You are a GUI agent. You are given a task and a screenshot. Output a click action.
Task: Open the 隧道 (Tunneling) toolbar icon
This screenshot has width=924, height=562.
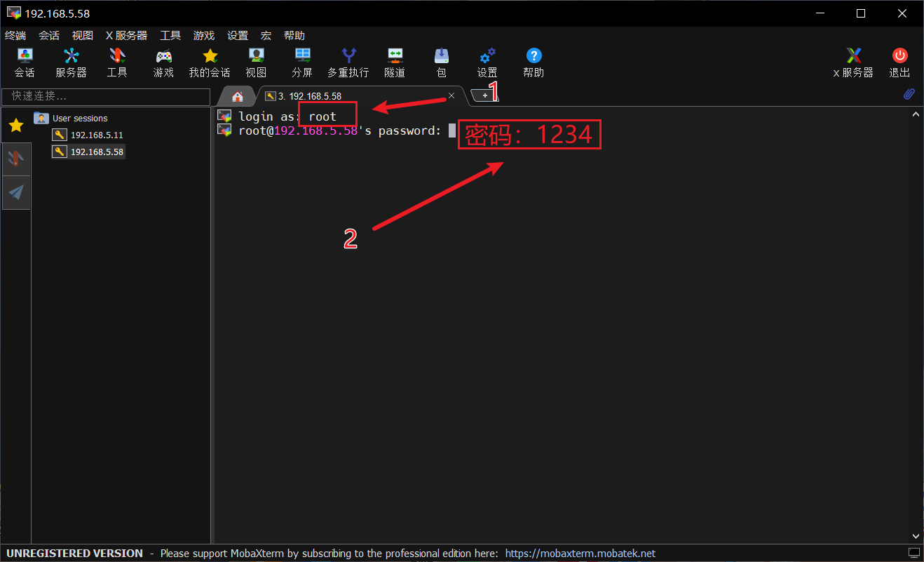(x=395, y=62)
